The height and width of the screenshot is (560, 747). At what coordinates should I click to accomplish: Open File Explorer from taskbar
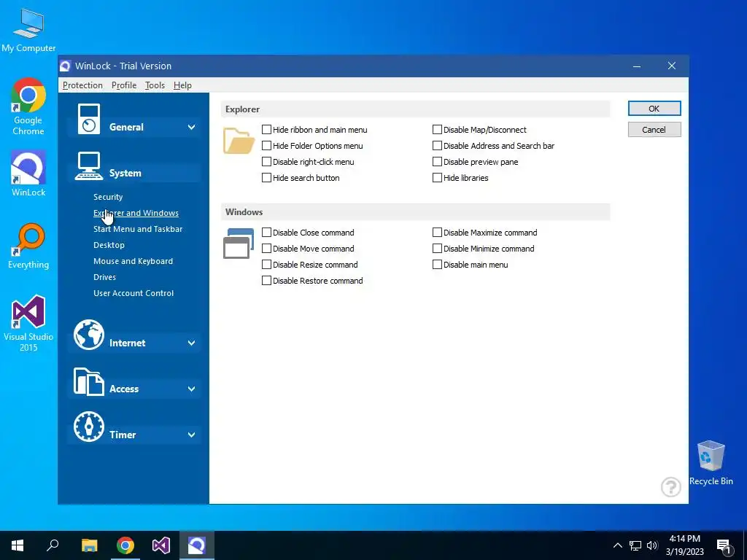point(89,545)
